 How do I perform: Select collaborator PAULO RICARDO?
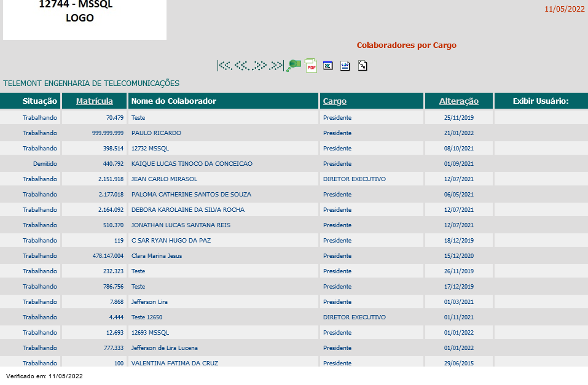pyautogui.click(x=157, y=133)
